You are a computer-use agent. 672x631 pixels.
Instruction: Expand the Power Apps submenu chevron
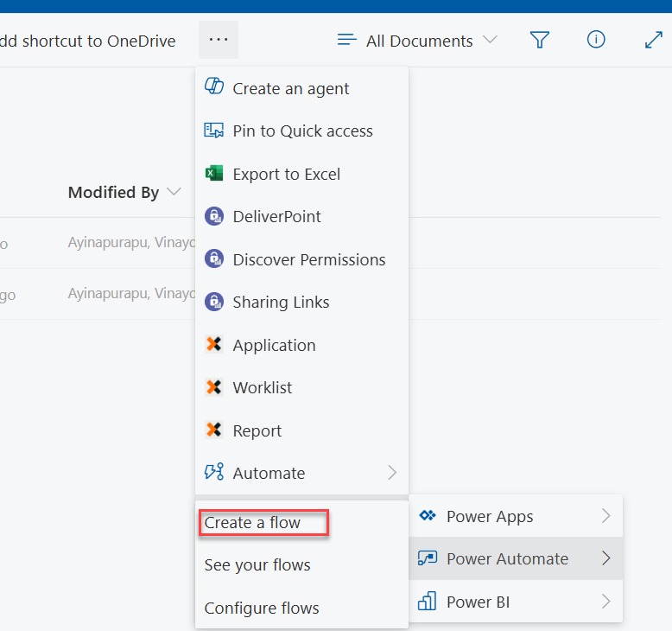tap(605, 516)
